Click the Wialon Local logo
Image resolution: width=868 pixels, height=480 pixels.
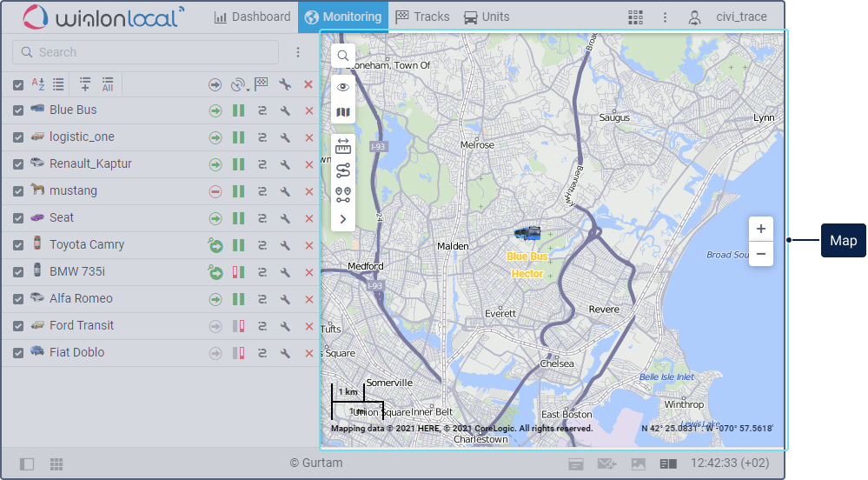coord(103,17)
